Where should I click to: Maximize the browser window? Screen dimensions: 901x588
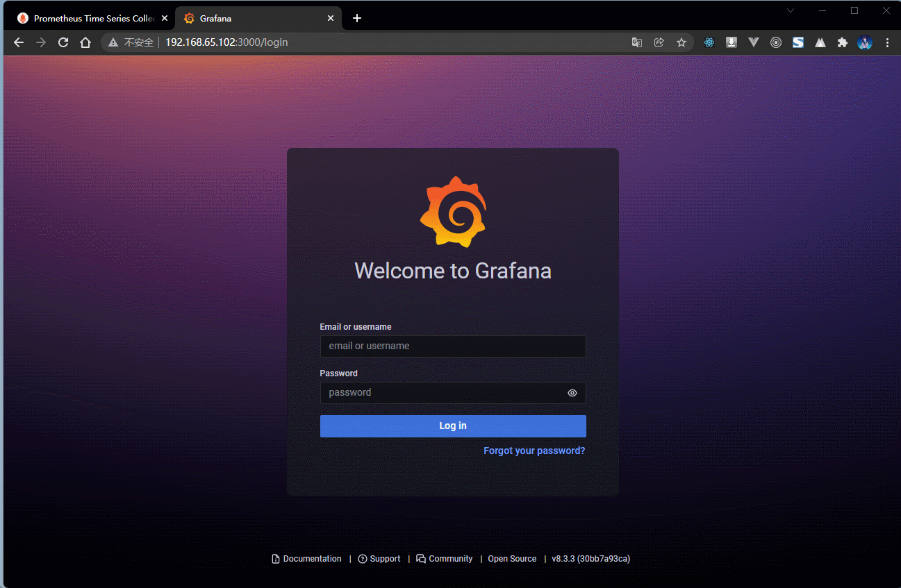coord(854,10)
